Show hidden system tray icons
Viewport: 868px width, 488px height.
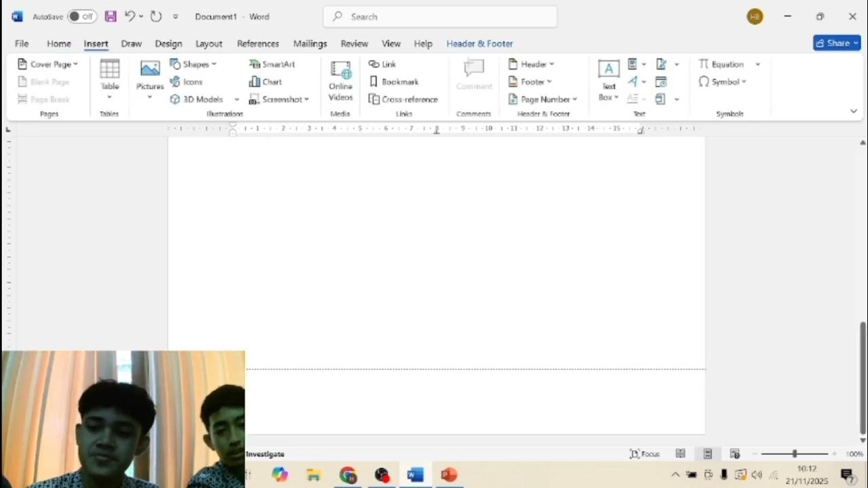(x=675, y=475)
